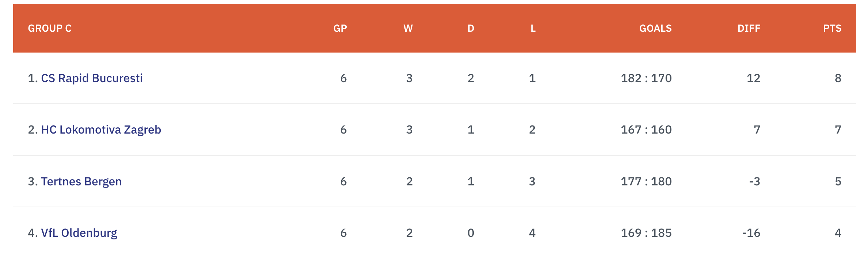
Task: Click the GROUP C column header
Action: coord(50,28)
